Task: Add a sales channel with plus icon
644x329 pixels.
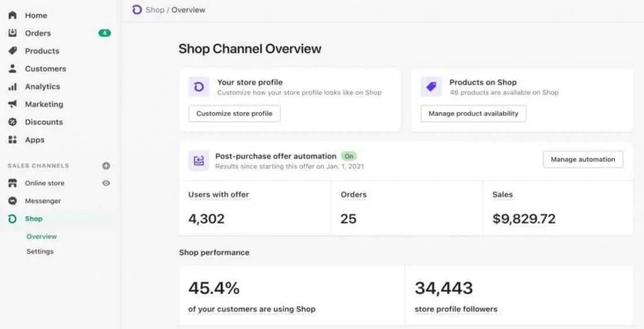Action: pos(106,166)
